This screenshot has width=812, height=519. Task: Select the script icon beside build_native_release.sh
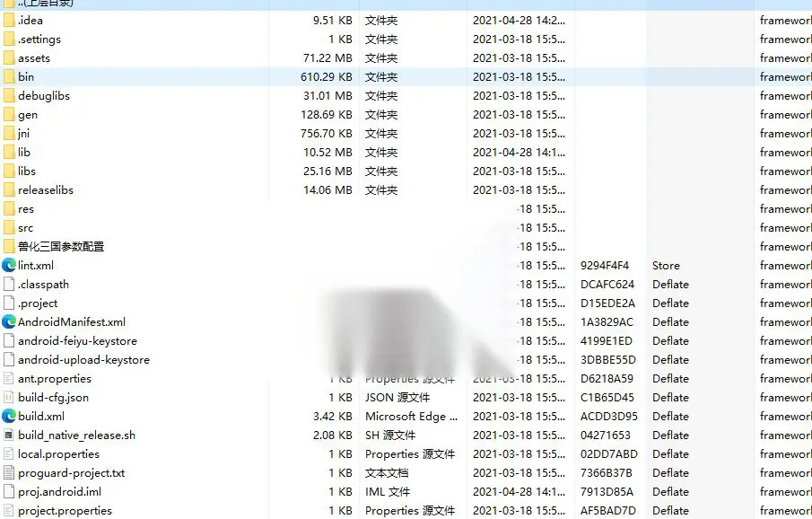tap(9, 435)
